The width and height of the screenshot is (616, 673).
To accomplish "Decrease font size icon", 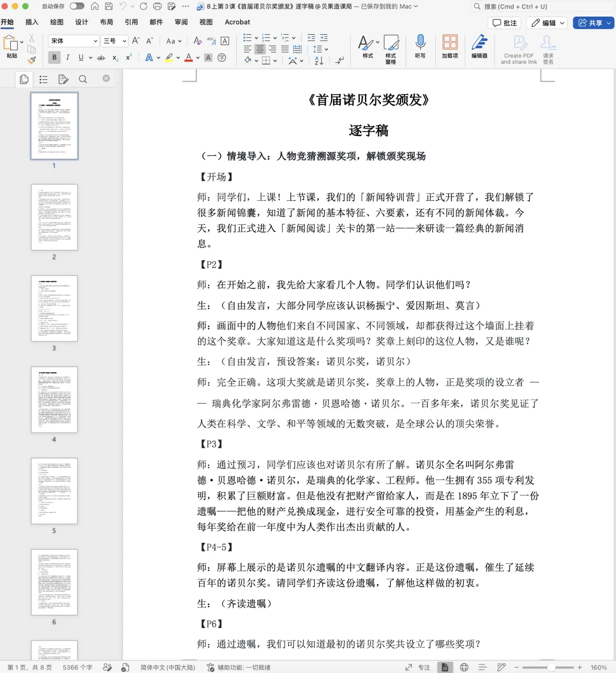I will click(x=149, y=41).
